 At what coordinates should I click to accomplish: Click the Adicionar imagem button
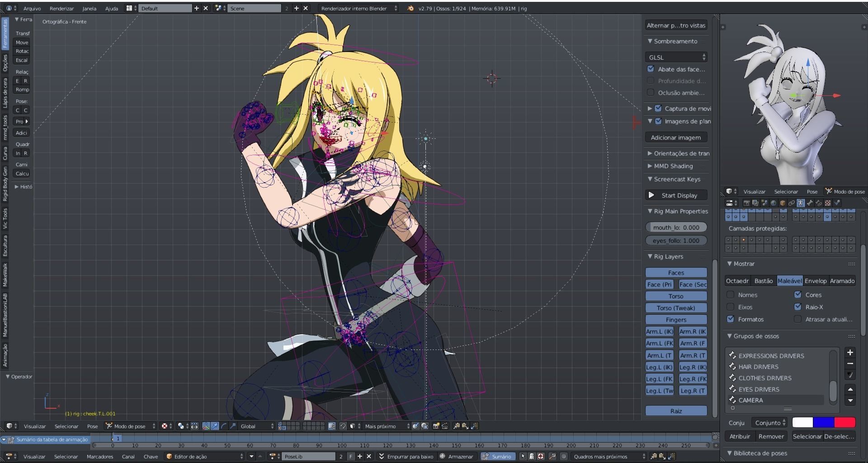pos(676,137)
